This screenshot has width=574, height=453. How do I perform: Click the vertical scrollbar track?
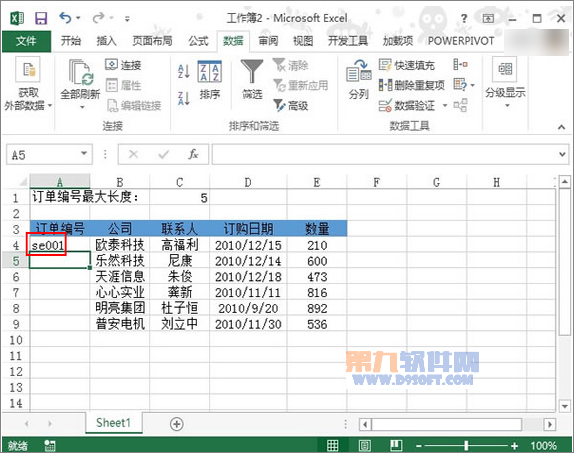564,366
